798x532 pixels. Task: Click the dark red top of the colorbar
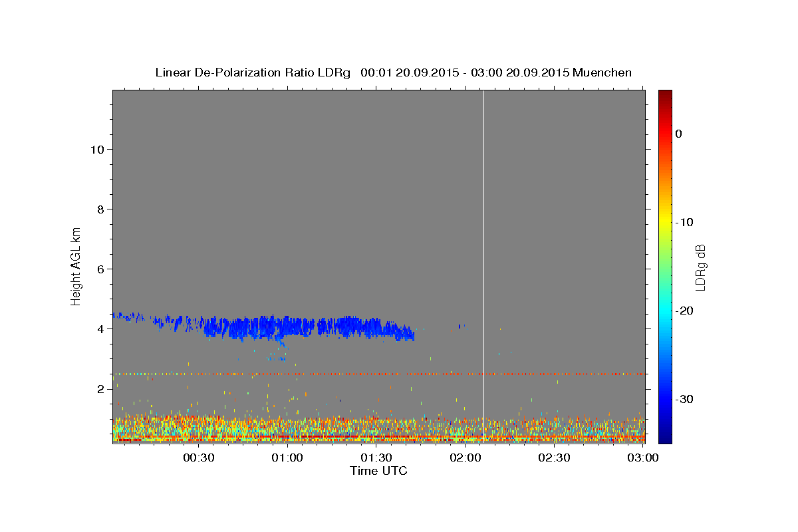(x=665, y=94)
